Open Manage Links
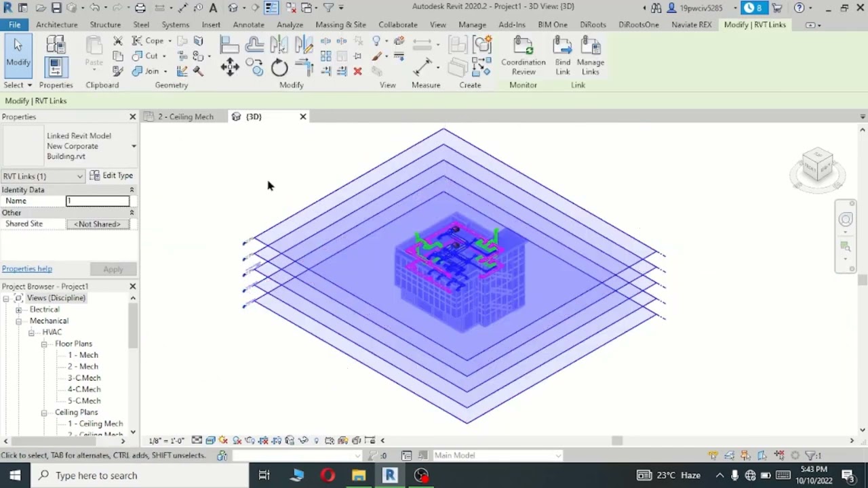The image size is (868, 488). tap(591, 56)
